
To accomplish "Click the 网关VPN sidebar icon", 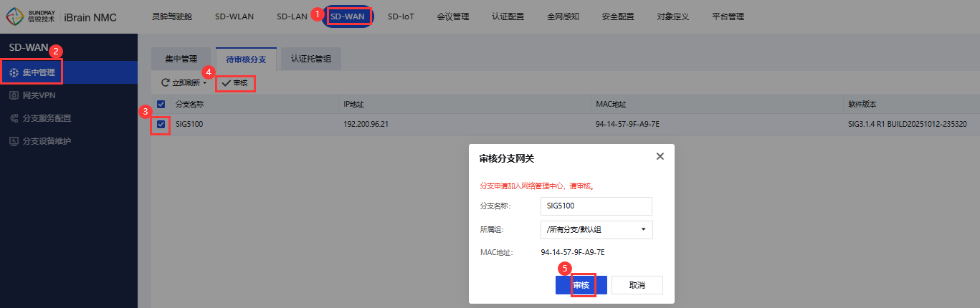I will coord(14,95).
